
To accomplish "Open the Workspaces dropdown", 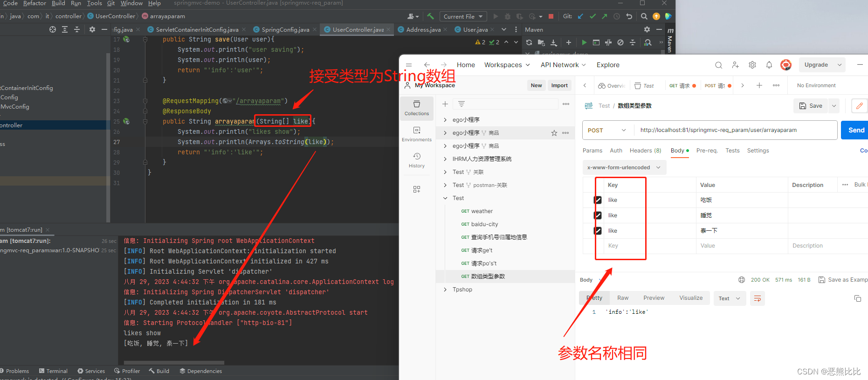I will pos(507,65).
